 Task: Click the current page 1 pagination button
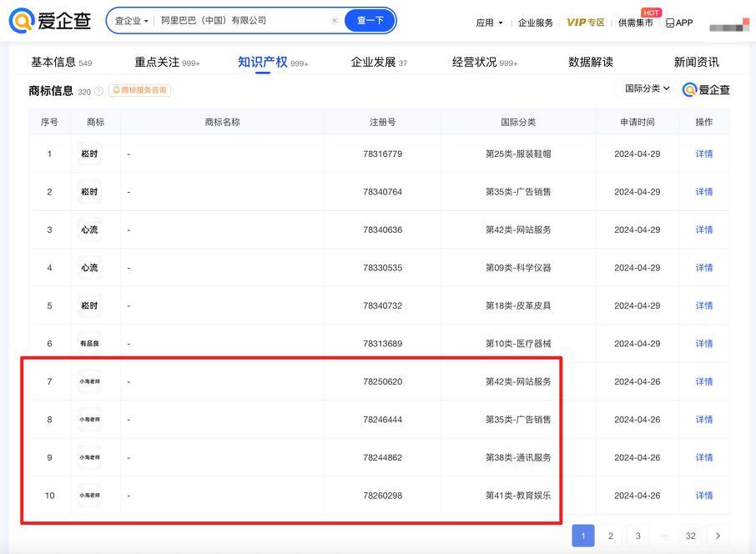click(x=583, y=536)
